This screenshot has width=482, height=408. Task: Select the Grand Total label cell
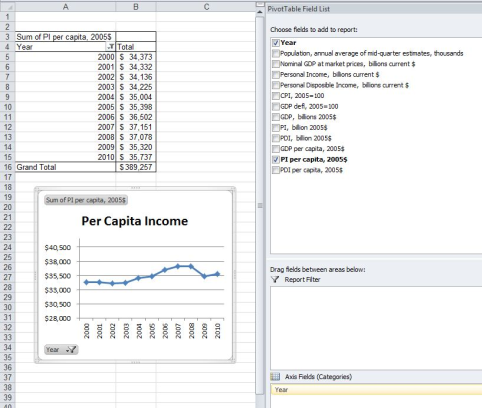tap(66, 167)
